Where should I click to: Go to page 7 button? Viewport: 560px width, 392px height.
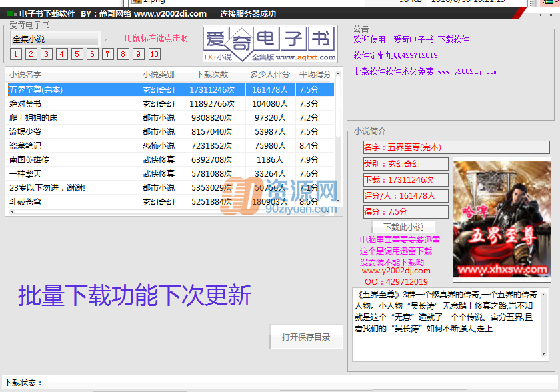(x=108, y=54)
